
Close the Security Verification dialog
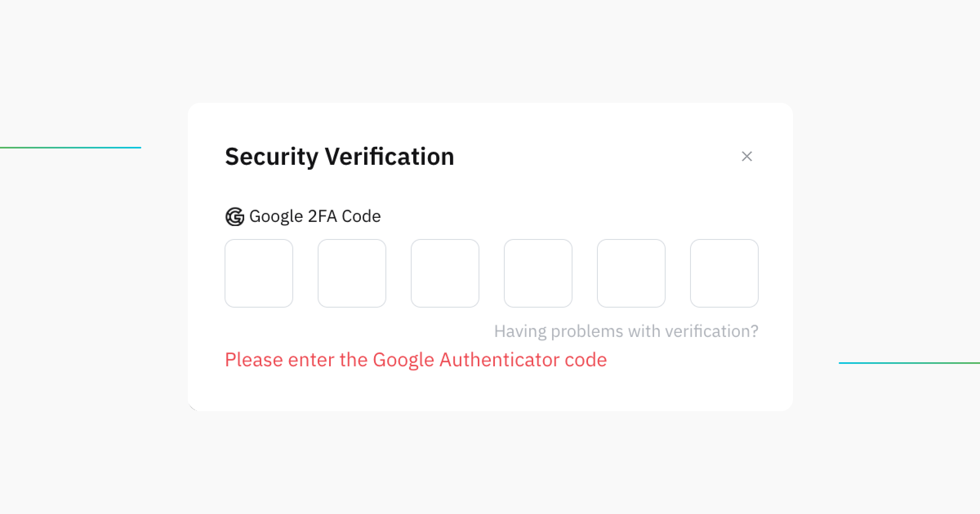click(x=747, y=156)
